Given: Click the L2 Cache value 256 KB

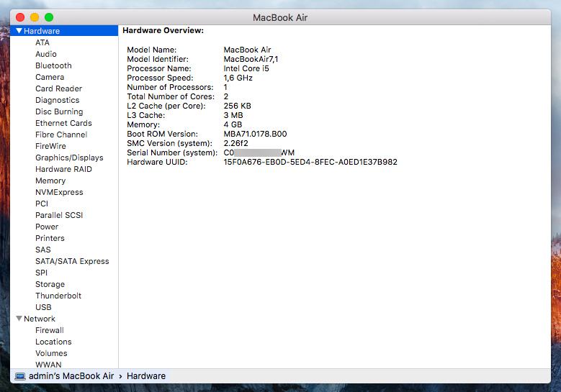Looking at the screenshot, I should point(237,106).
